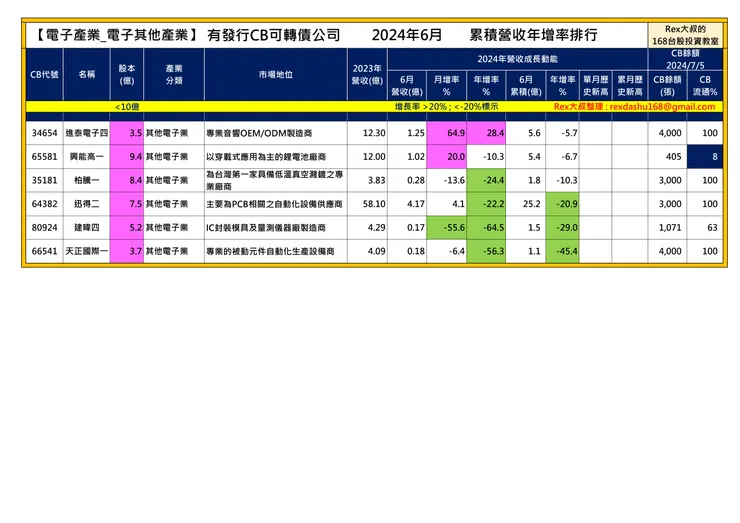Click the pink 股本 cell 9.4
The image size is (740, 523).
pyautogui.click(x=126, y=157)
